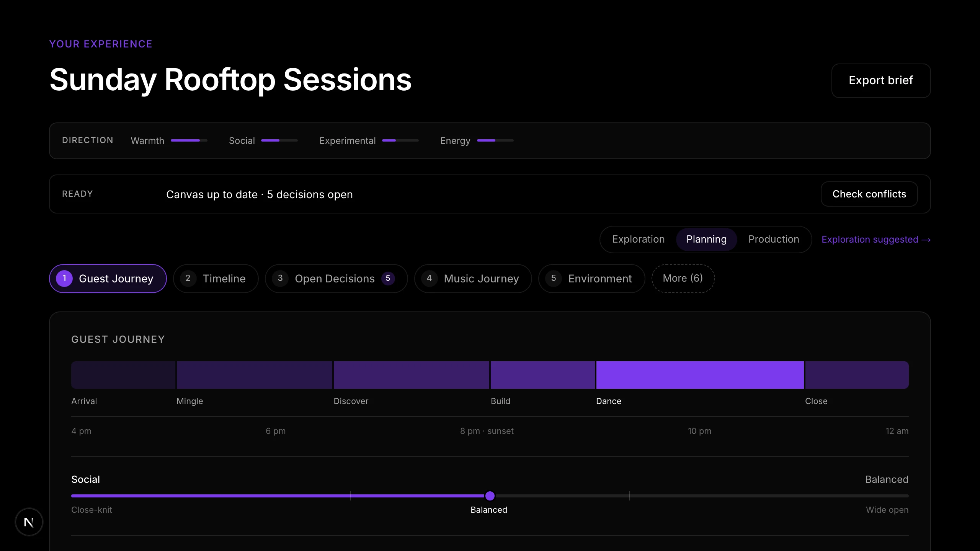The width and height of the screenshot is (980, 551).
Task: Open the Music Journey tab
Action: (x=473, y=278)
